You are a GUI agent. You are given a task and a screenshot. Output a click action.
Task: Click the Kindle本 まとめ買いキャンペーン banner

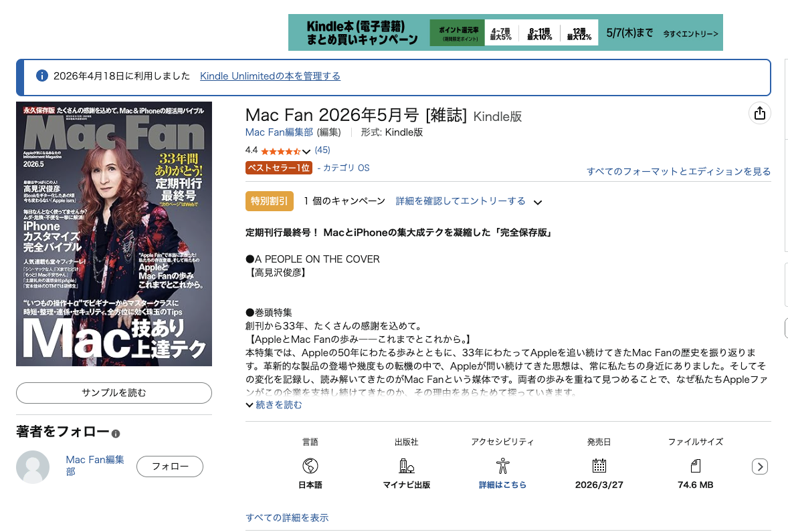tap(505, 32)
